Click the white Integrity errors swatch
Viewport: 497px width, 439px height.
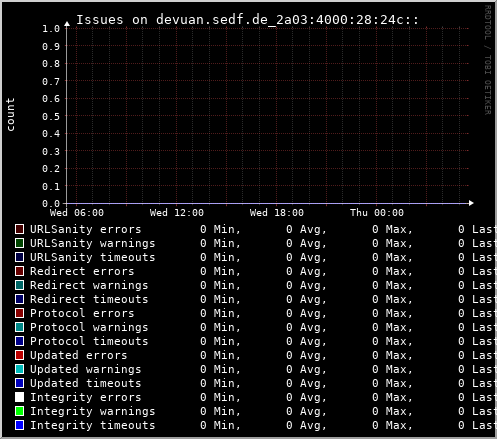20,397
